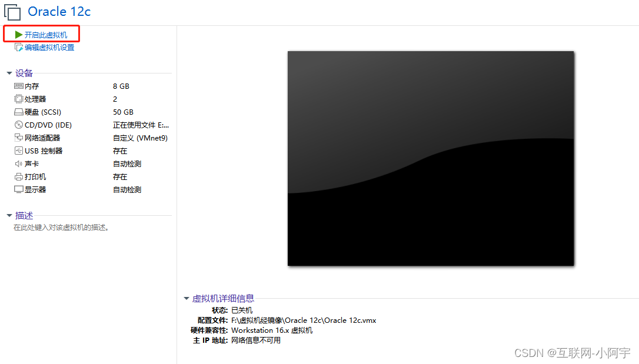The width and height of the screenshot is (639, 364).
Task: Select the CD/DVD (IDE) row
Action: point(92,125)
